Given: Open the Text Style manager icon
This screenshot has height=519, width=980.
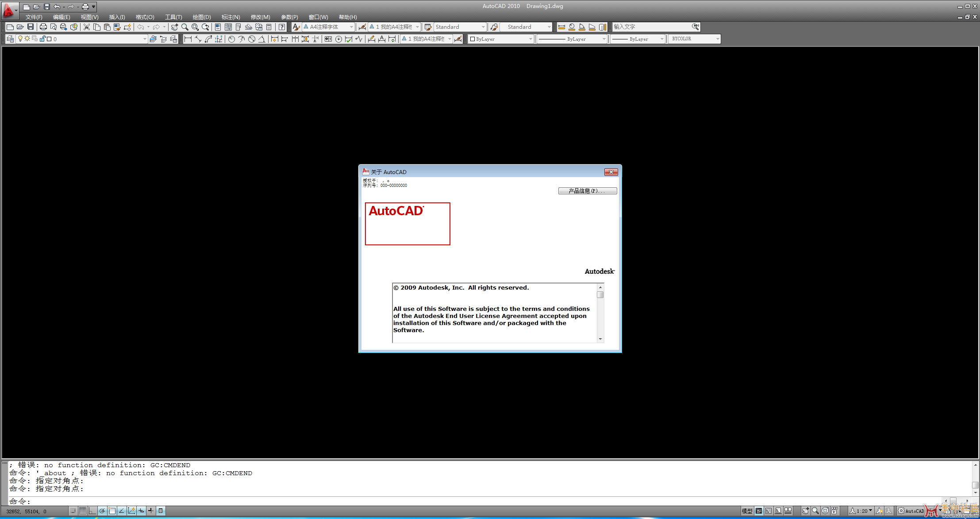Looking at the screenshot, I should click(296, 27).
